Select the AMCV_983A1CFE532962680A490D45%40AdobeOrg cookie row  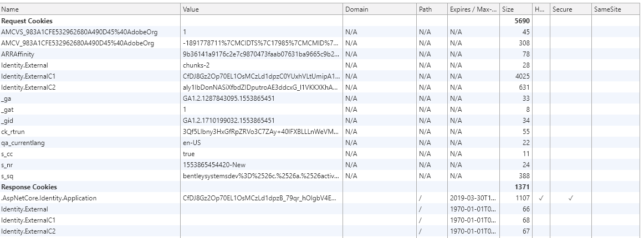pos(320,43)
